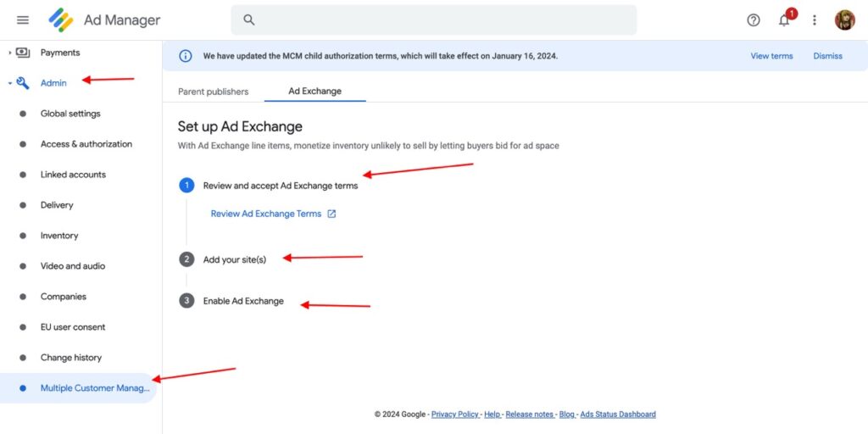Click View terms in the banner

[771, 56]
